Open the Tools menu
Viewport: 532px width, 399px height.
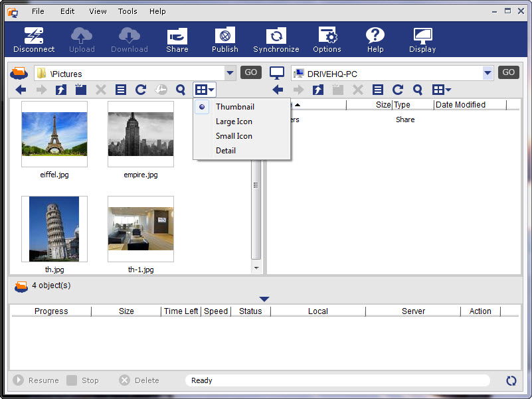coord(128,11)
